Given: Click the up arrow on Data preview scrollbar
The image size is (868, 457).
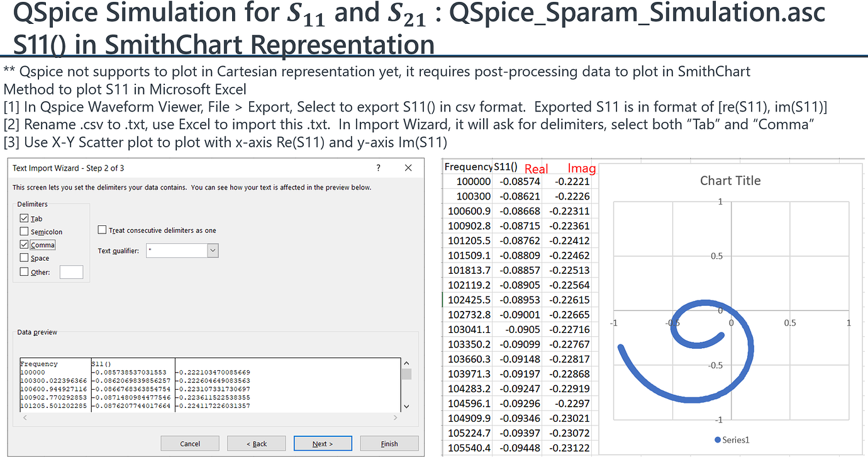Looking at the screenshot, I should point(407,362).
